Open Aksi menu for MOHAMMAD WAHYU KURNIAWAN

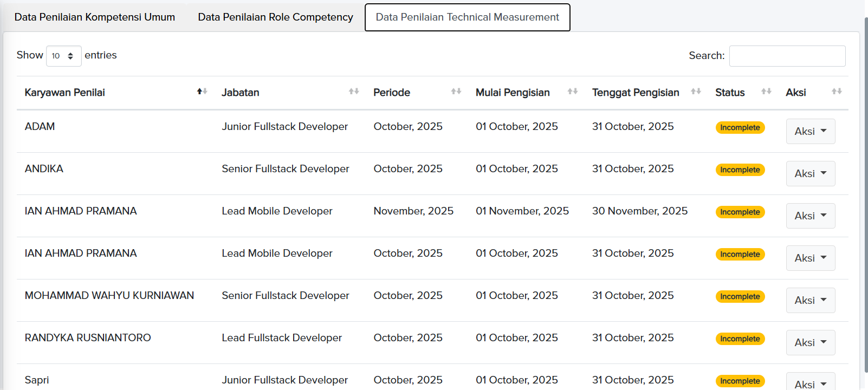(810, 300)
